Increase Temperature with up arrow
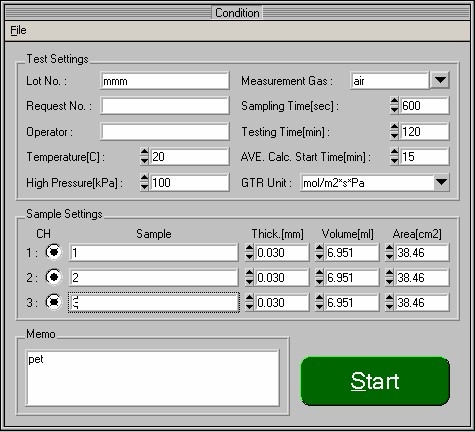Screen dimensions: 475x432 [x=144, y=152]
